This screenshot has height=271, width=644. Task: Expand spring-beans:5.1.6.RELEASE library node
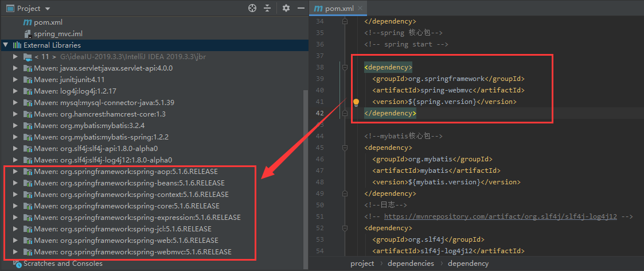coord(15,183)
